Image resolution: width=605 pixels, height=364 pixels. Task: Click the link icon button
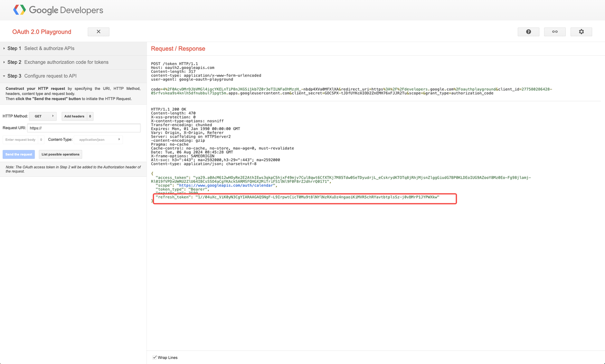[555, 32]
